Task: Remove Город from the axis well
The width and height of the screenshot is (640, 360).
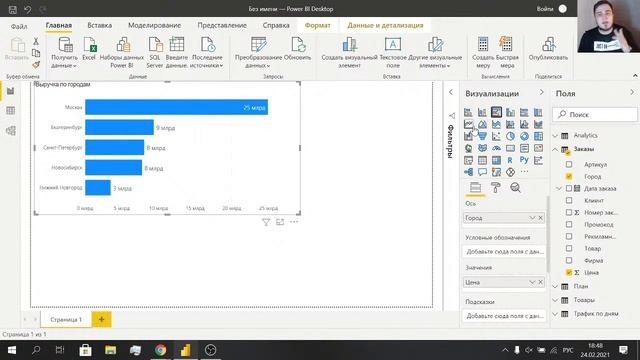Action: tap(541, 218)
